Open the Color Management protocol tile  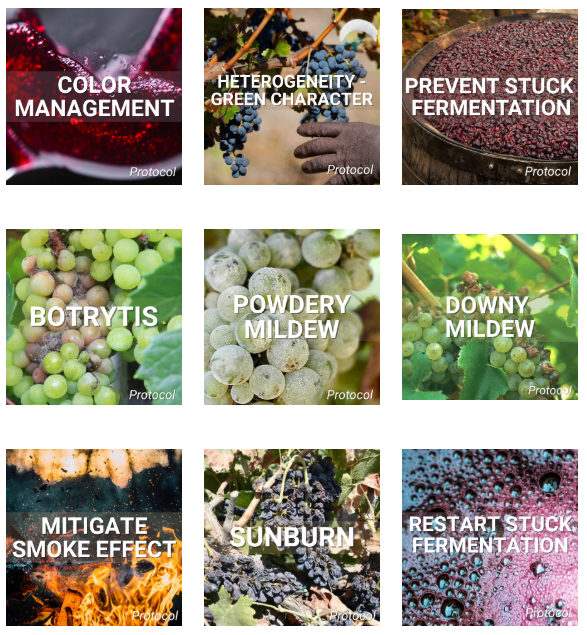click(94, 96)
